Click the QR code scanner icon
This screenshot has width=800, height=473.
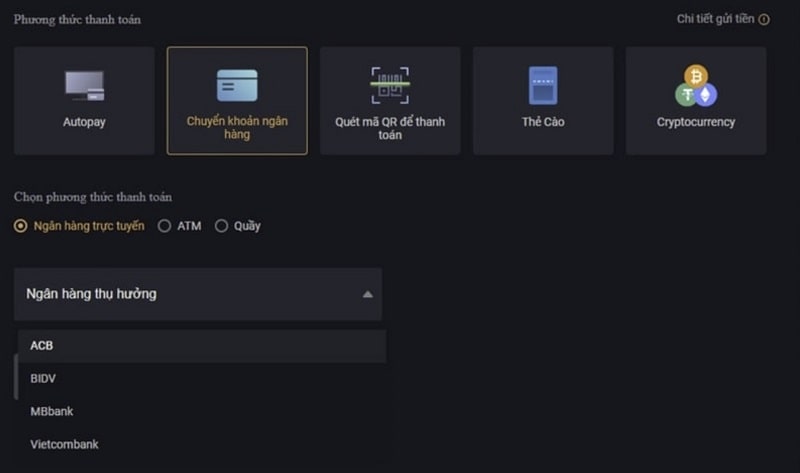point(390,85)
